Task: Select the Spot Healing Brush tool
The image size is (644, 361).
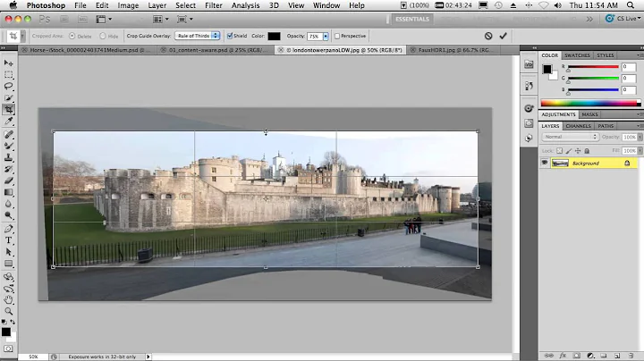Action: (x=8, y=134)
